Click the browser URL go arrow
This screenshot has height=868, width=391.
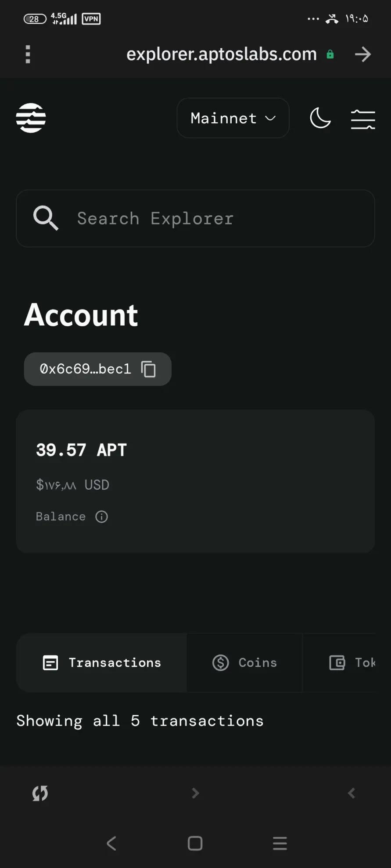362,54
